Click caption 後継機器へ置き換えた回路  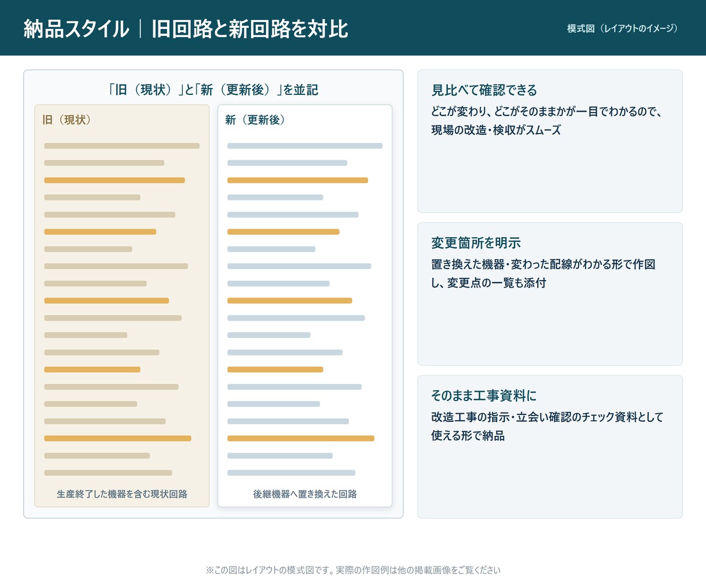tap(305, 494)
